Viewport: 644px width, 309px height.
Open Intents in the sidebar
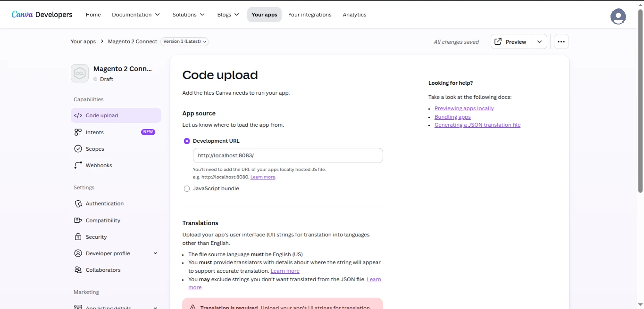pos(116,132)
